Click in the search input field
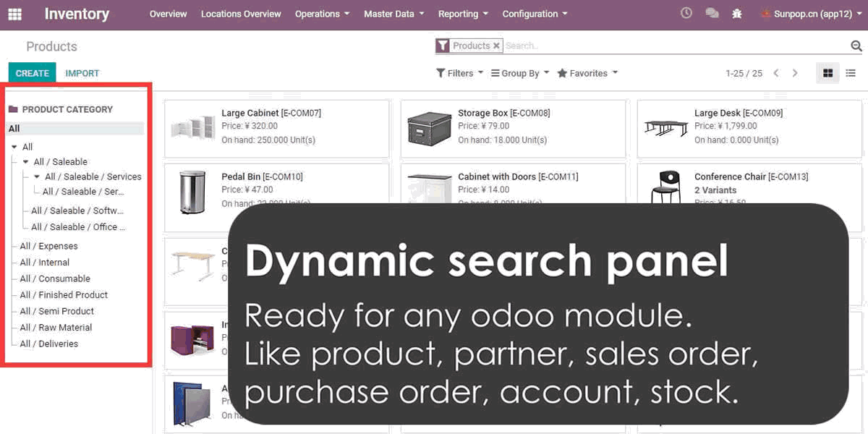This screenshot has height=434, width=868. tap(673, 46)
